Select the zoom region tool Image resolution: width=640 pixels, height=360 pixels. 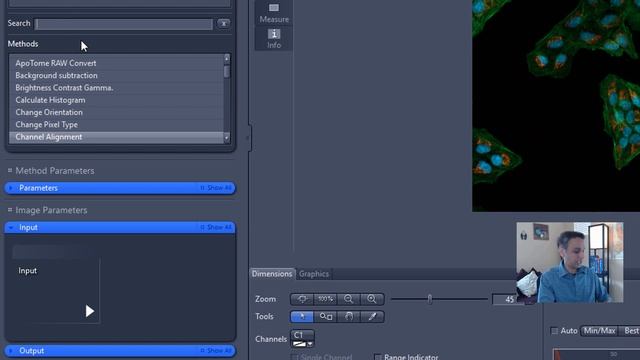pyautogui.click(x=325, y=317)
